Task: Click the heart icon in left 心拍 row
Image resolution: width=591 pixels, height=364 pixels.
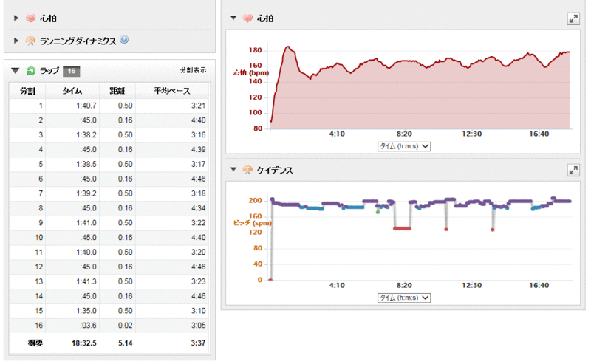Action: pyautogui.click(x=30, y=18)
